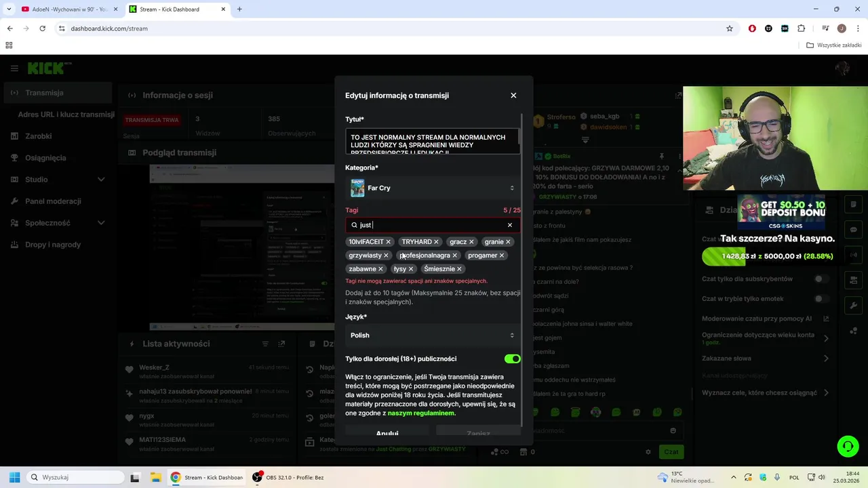Screen dimensions: 868x488
Task: Open the document icon in right rail
Action: coord(853,205)
